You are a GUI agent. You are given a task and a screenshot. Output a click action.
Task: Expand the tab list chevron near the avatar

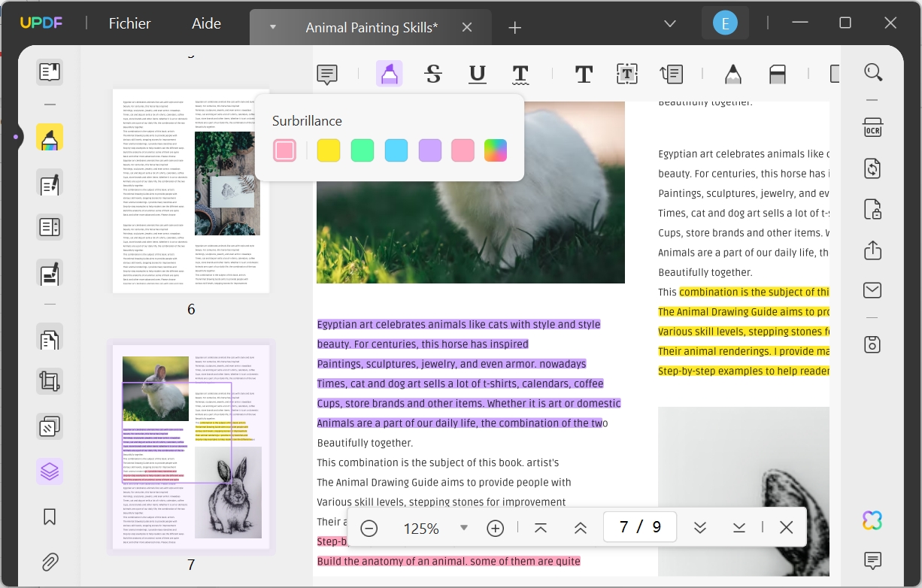(669, 23)
